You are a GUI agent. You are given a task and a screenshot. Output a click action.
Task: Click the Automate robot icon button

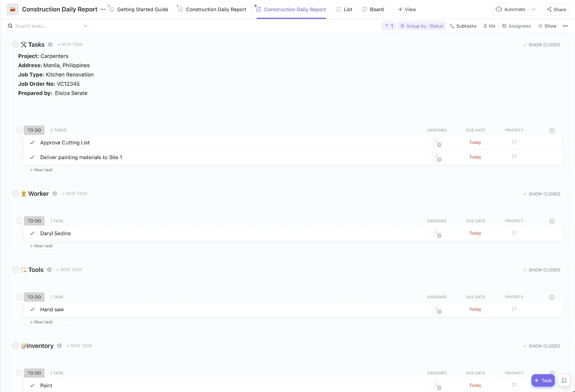(x=511, y=9)
